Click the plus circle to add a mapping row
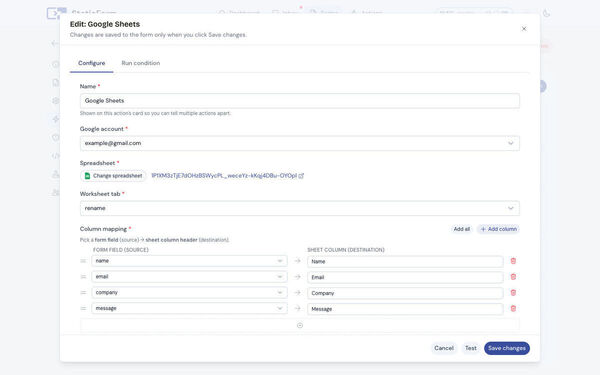The width and height of the screenshot is (600, 375). (x=300, y=325)
